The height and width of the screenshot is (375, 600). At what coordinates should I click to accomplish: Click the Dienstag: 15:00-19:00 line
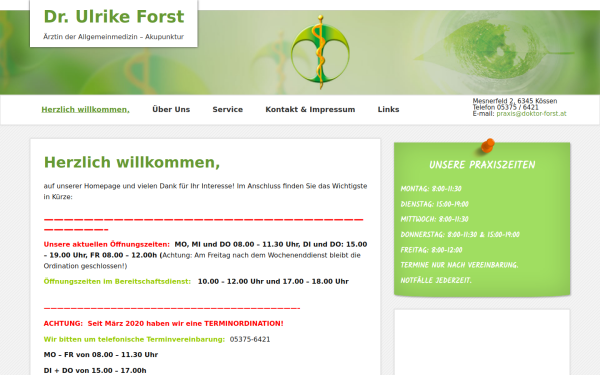click(434, 204)
